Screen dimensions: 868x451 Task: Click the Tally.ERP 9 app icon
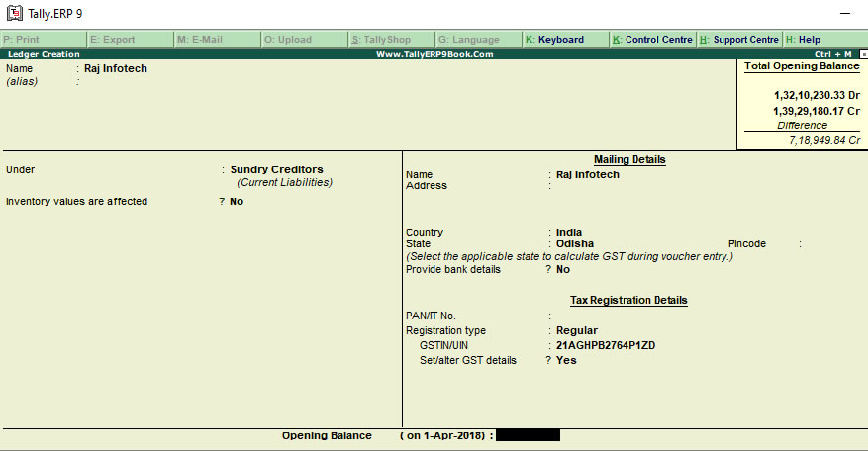click(14, 13)
